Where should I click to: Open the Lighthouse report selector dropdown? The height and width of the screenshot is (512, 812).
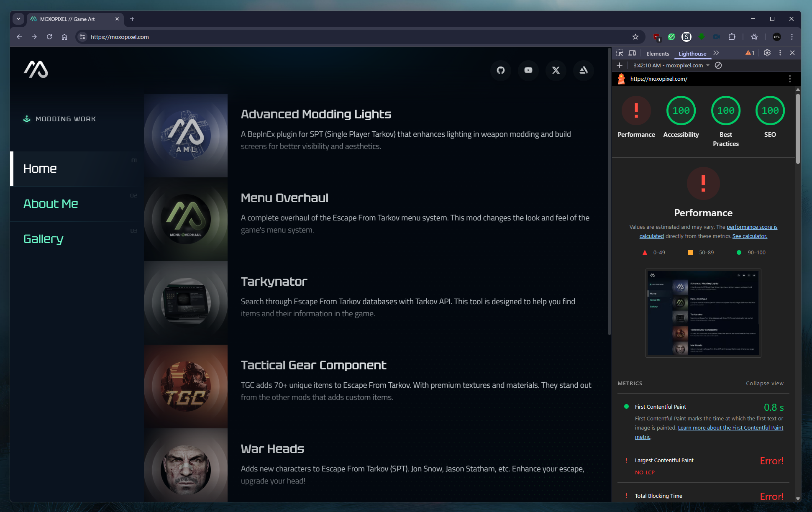[x=671, y=65]
